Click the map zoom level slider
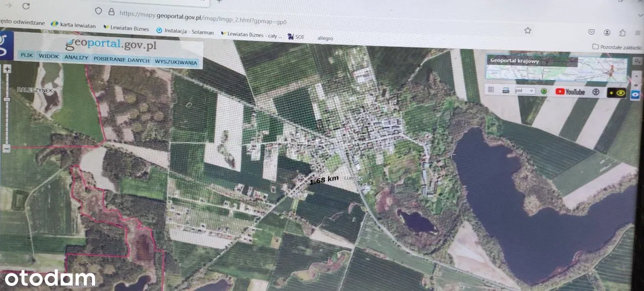Screen dimensions: 644x291 click(7, 100)
